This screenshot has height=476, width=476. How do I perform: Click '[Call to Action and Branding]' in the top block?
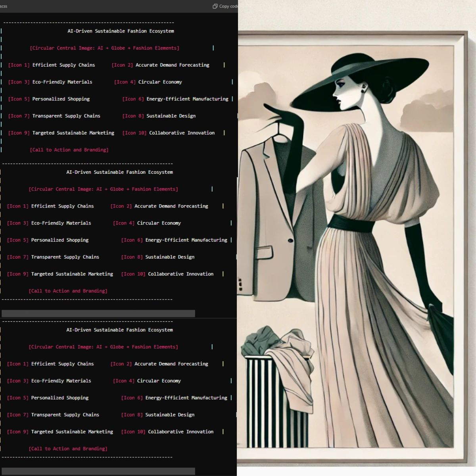click(69, 150)
